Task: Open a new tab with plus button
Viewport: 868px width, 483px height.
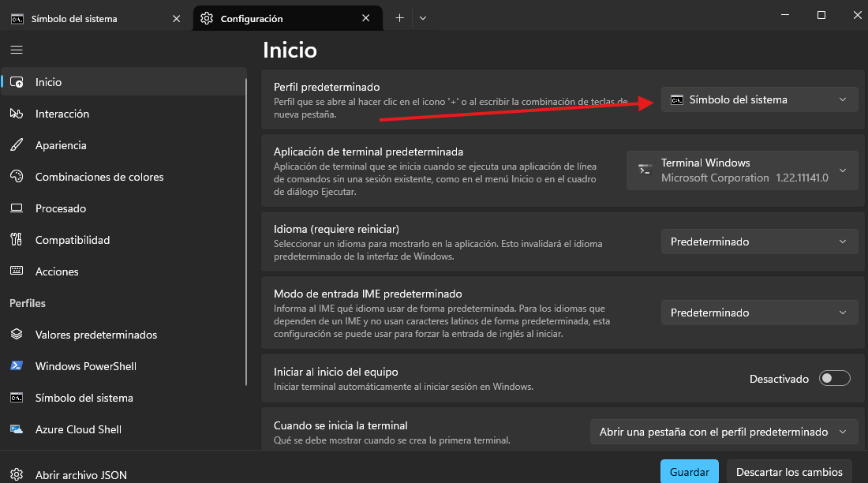Action: tap(400, 18)
